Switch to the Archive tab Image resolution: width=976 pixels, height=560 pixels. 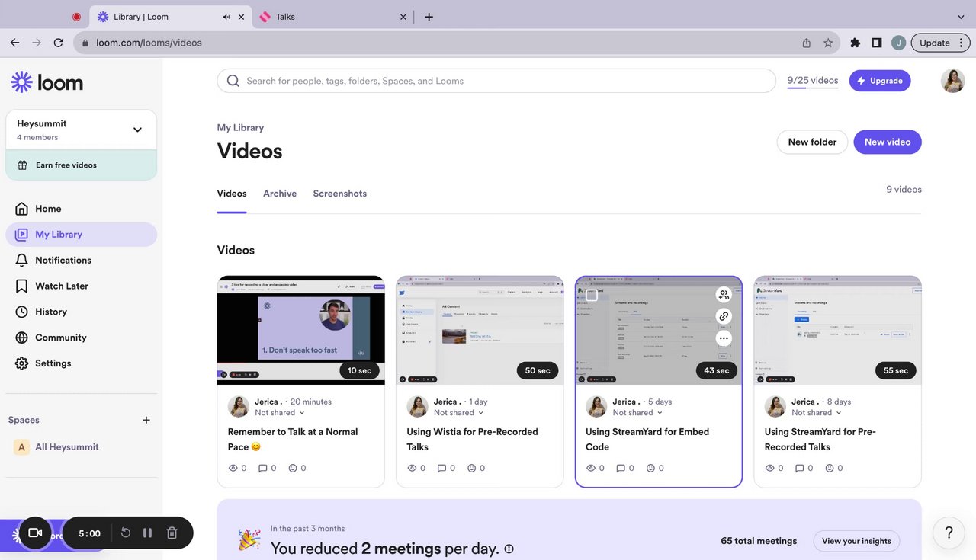[280, 194]
